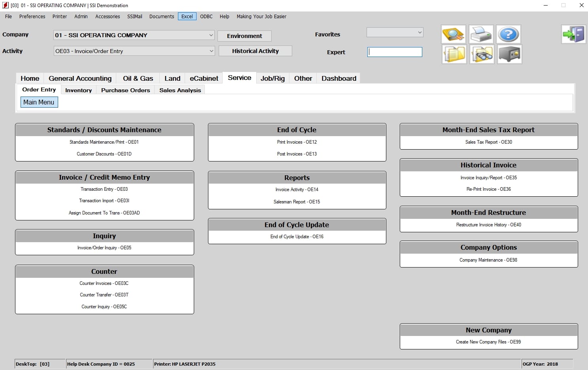The image size is (588, 370).
Task: Click the safe vault icon
Action: 509,54
